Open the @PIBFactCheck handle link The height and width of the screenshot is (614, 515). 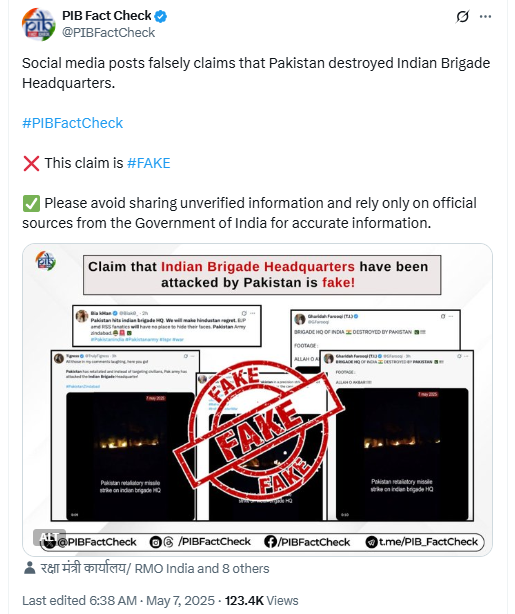click(108, 33)
